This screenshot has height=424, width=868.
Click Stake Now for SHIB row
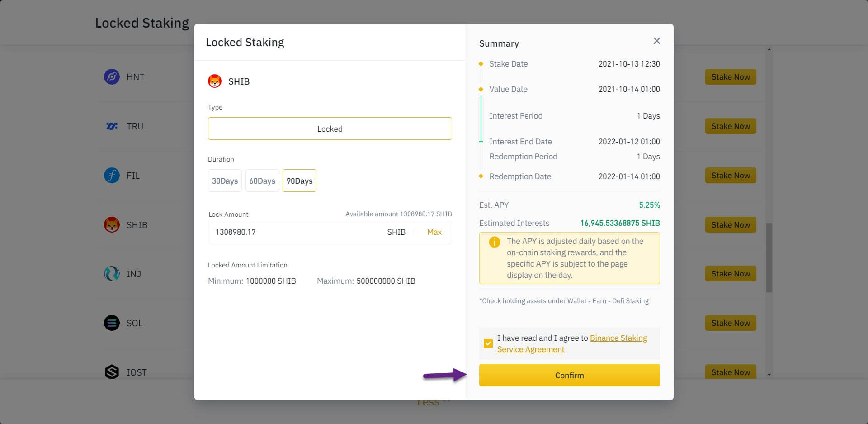pos(731,225)
